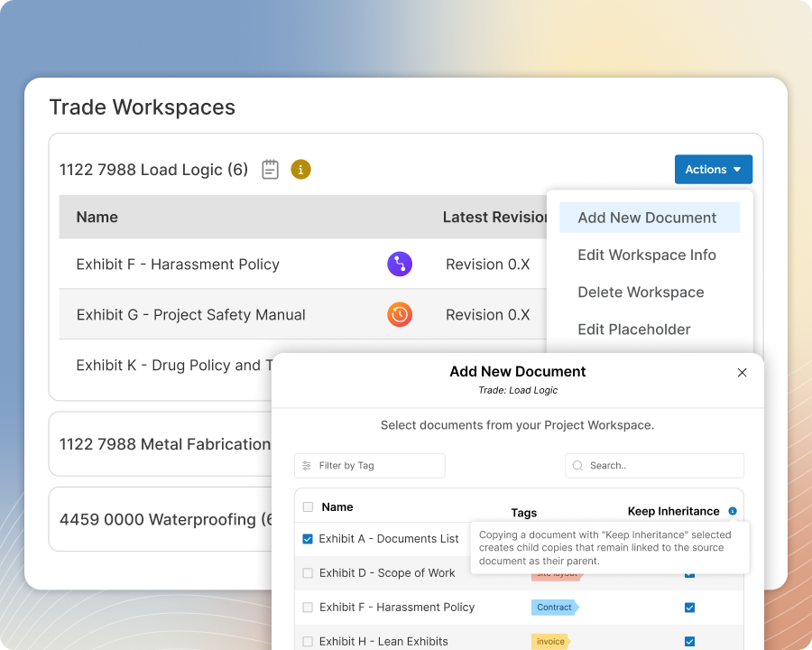
Task: Click Exhibit H - Lean Exhibits name
Action: pos(383,642)
